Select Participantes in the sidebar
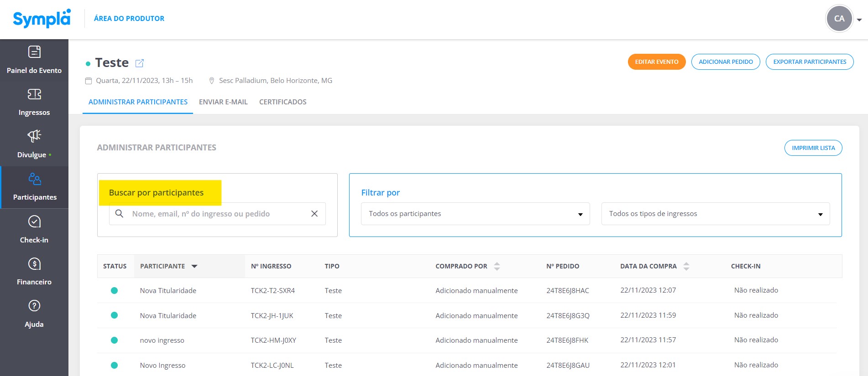Viewport: 868px width, 376px height. coord(35,187)
